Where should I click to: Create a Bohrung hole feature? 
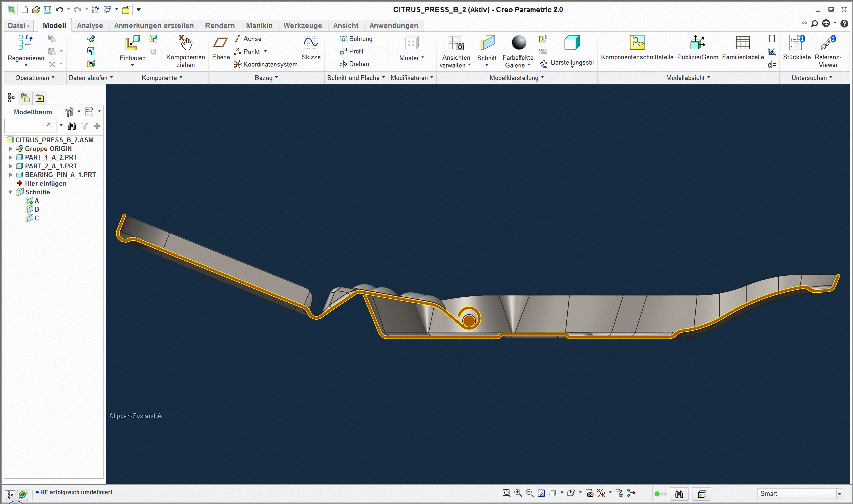(x=356, y=39)
